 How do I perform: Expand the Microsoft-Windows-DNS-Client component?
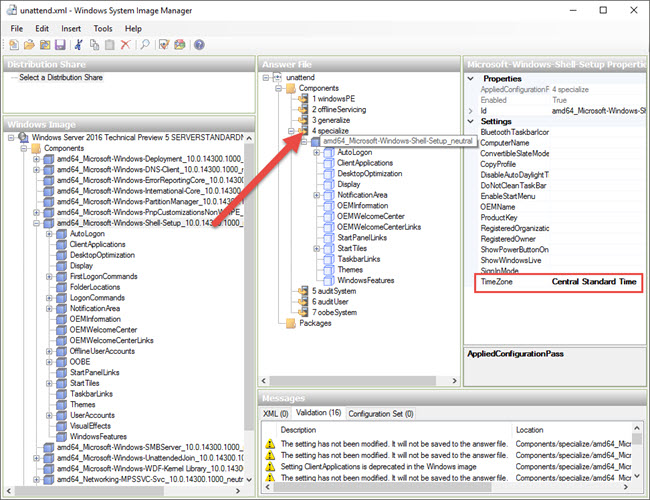36,170
